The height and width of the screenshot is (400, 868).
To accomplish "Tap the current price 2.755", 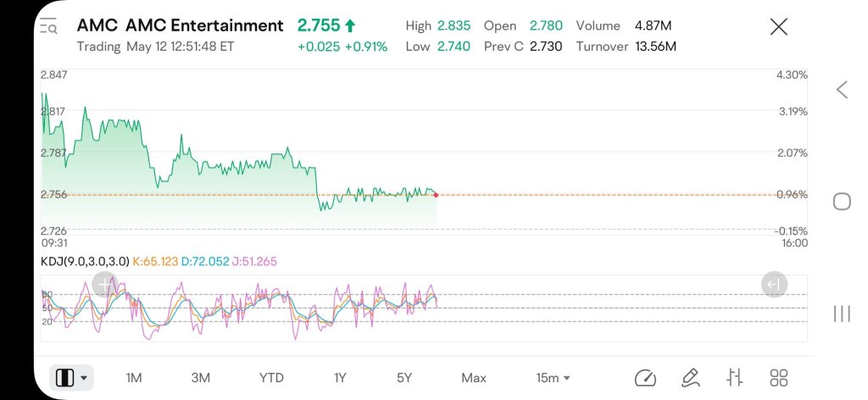I will (x=319, y=25).
